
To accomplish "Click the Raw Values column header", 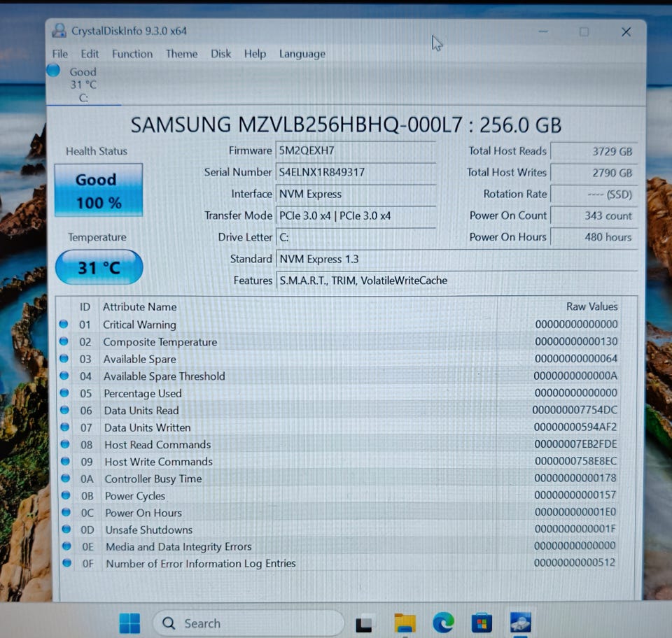I will pos(591,306).
